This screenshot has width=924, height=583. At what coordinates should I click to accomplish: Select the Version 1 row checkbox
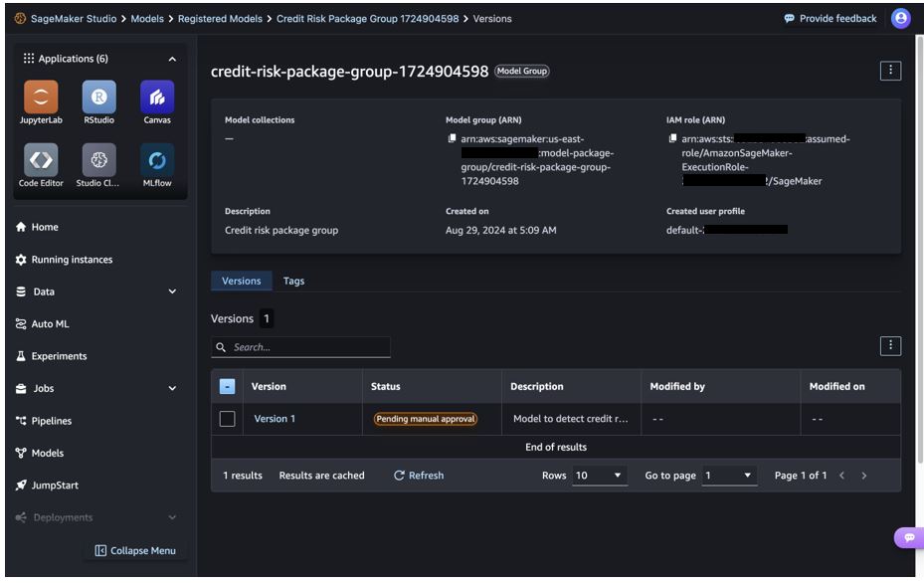pyautogui.click(x=227, y=419)
